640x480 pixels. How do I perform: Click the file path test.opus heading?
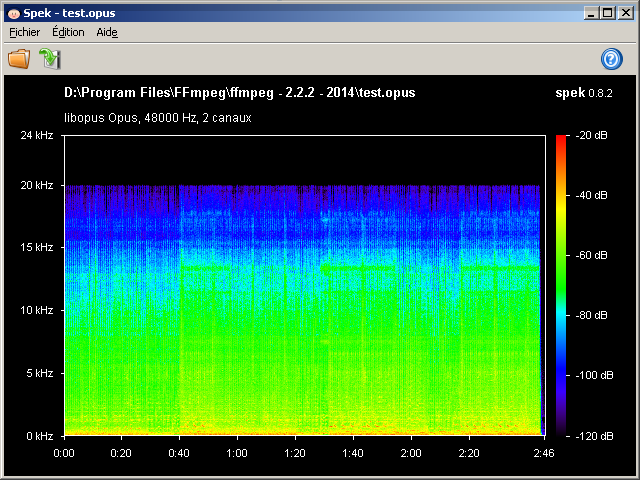[x=240, y=93]
